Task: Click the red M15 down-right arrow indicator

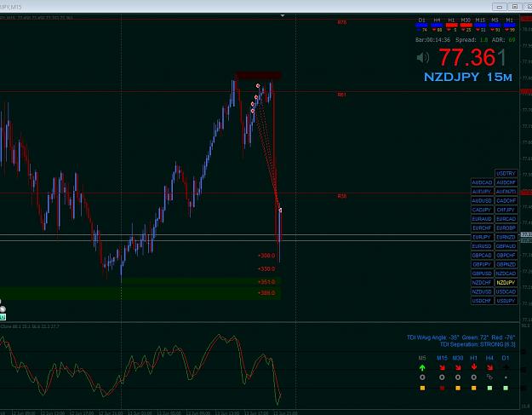Action: point(442,367)
